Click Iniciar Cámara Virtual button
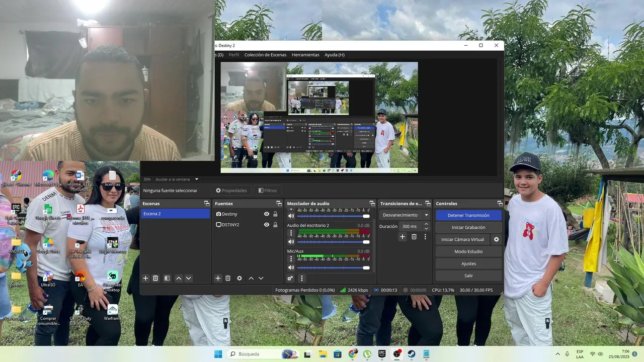This screenshot has height=362, width=644. point(463,239)
